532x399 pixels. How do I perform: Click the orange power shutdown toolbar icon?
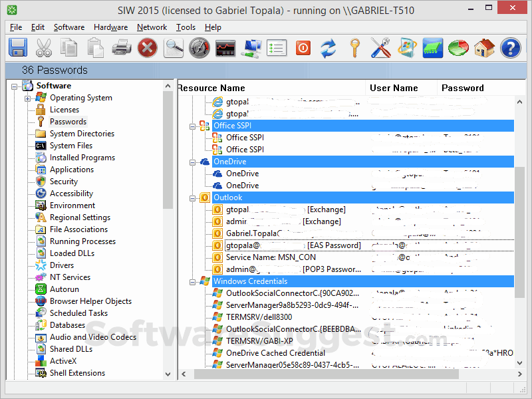click(303, 48)
